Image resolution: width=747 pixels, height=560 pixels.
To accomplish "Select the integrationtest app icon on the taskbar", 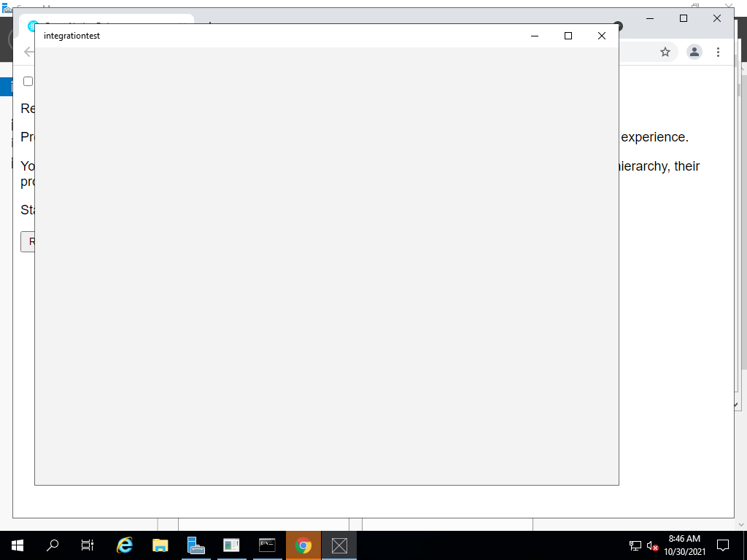I will click(338, 545).
